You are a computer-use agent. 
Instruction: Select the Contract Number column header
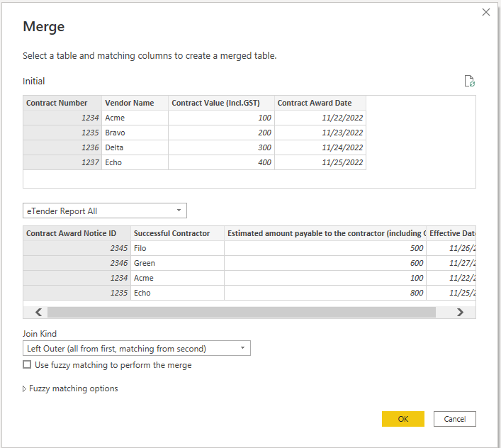pos(62,103)
